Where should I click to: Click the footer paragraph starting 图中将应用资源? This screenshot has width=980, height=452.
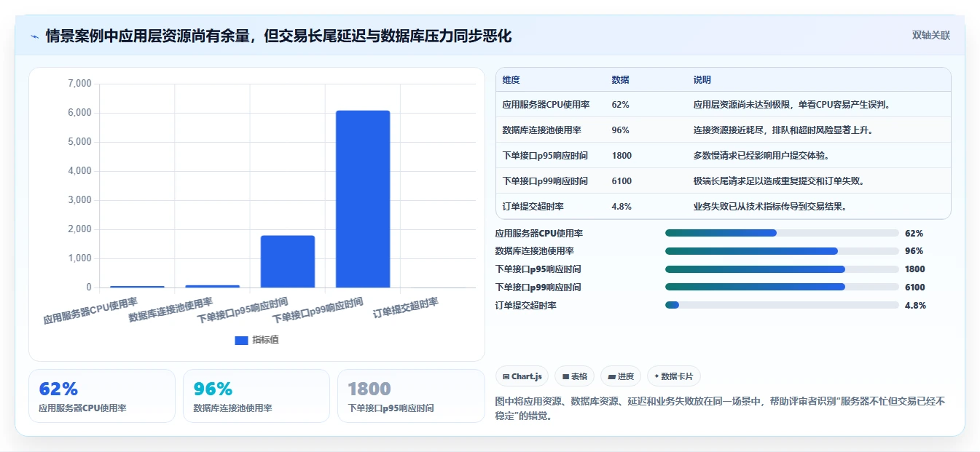[720, 408]
